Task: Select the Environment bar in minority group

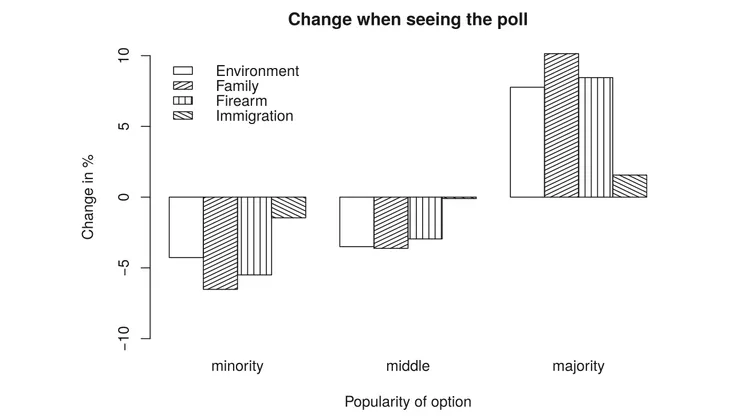Action: (186, 227)
